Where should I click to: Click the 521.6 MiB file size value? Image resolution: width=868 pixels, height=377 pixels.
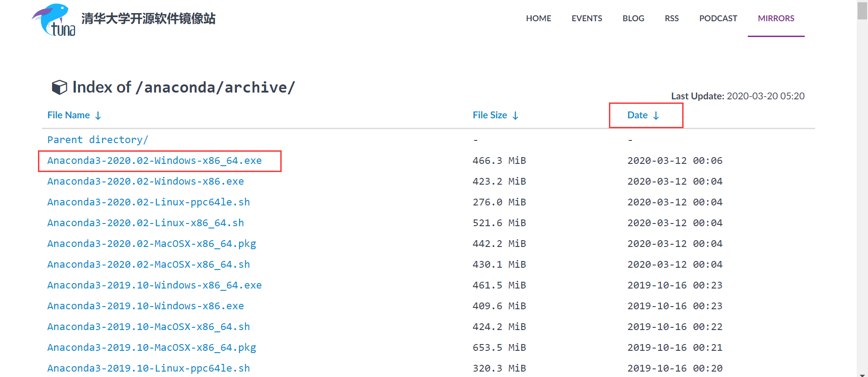[500, 223]
